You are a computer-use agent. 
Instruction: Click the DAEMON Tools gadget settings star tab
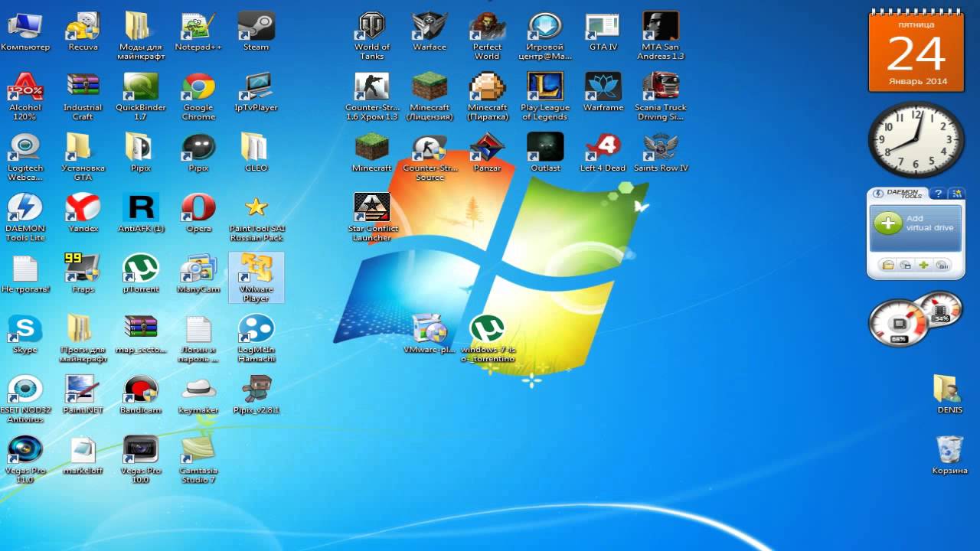[x=957, y=194]
